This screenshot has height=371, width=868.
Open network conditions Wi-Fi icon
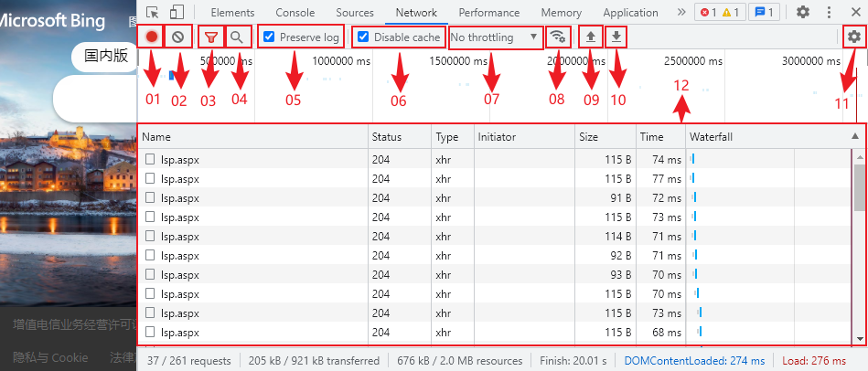[557, 37]
